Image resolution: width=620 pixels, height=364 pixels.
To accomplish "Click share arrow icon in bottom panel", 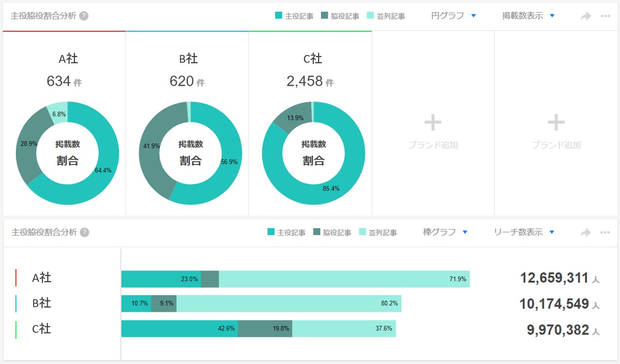I will (586, 233).
